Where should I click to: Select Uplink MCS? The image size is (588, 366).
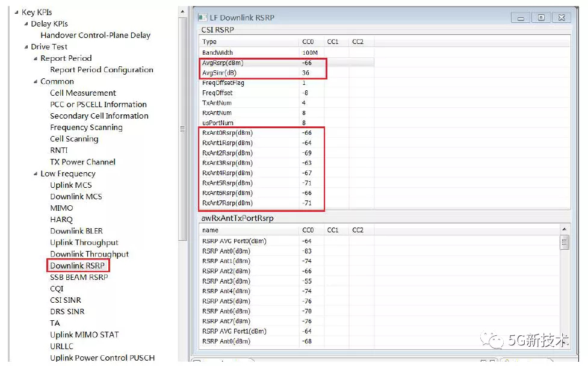pos(71,185)
